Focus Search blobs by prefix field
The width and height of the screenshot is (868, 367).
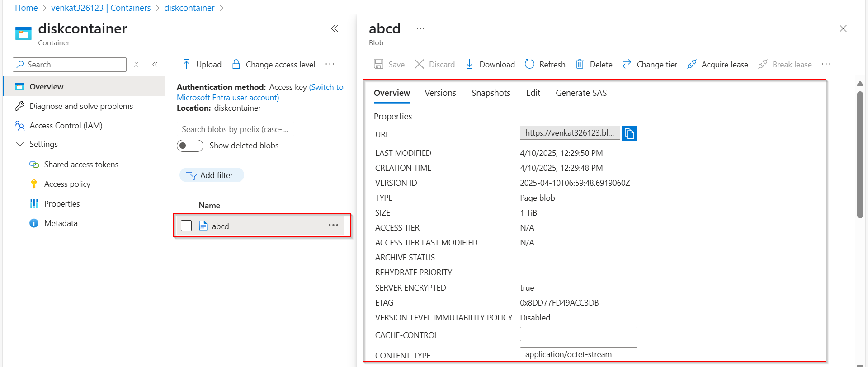click(x=236, y=129)
